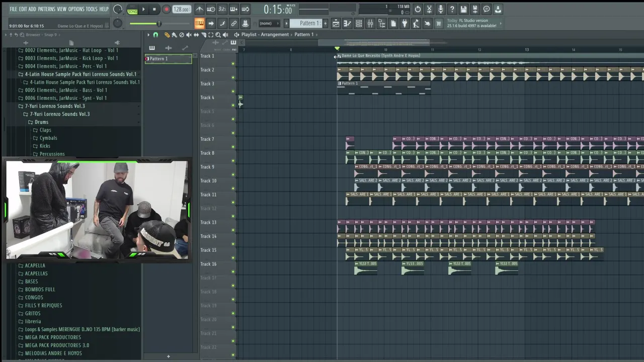Select the playlist Slice tool
644x362 pixels.
[204, 35]
